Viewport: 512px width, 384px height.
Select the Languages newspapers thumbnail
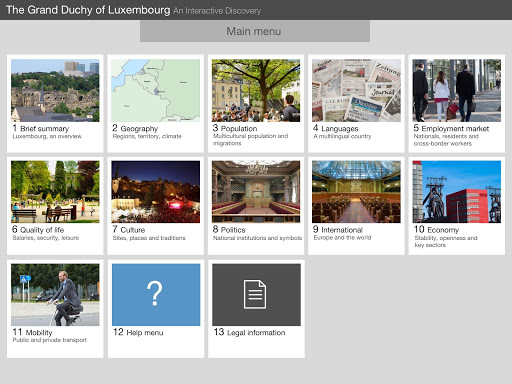click(x=356, y=90)
